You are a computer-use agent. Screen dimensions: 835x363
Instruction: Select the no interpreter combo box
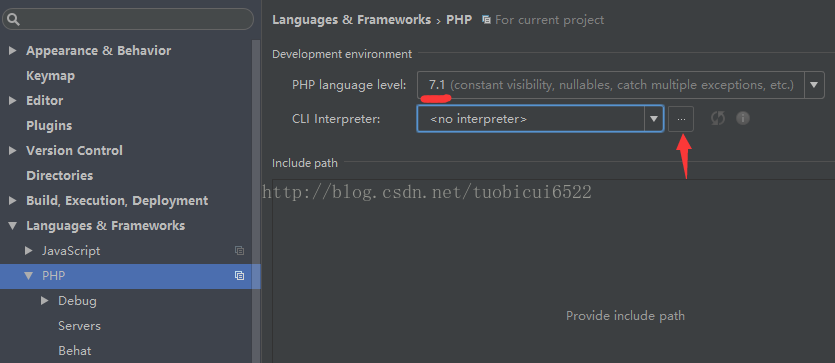tap(540, 119)
